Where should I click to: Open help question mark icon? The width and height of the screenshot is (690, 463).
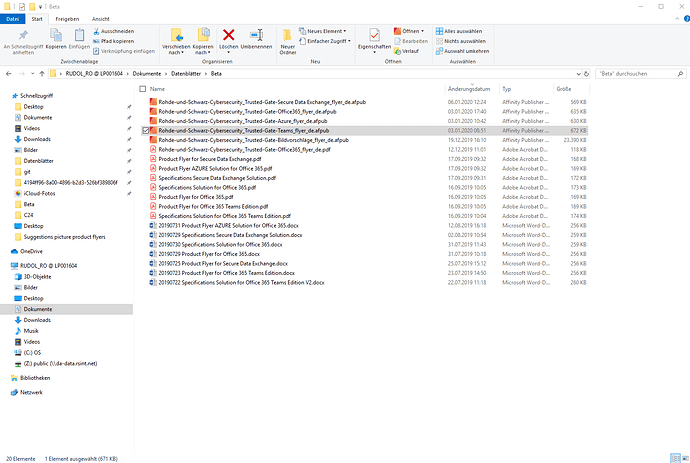[x=686, y=19]
